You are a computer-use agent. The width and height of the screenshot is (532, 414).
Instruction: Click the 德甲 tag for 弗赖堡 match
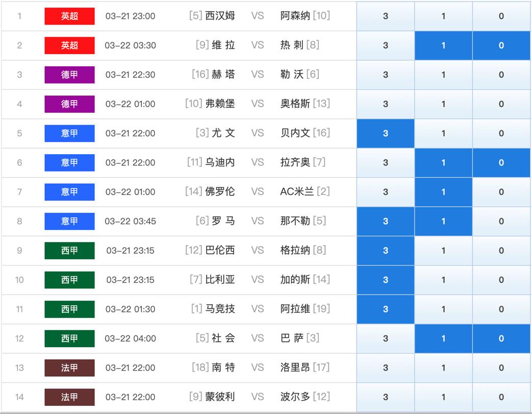tap(69, 104)
